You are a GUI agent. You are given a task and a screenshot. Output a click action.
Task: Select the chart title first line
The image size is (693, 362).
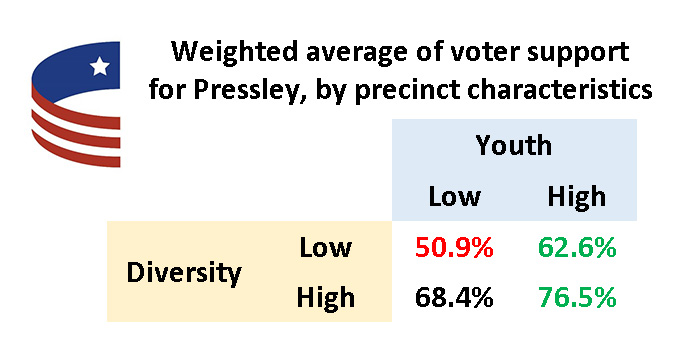tap(400, 54)
